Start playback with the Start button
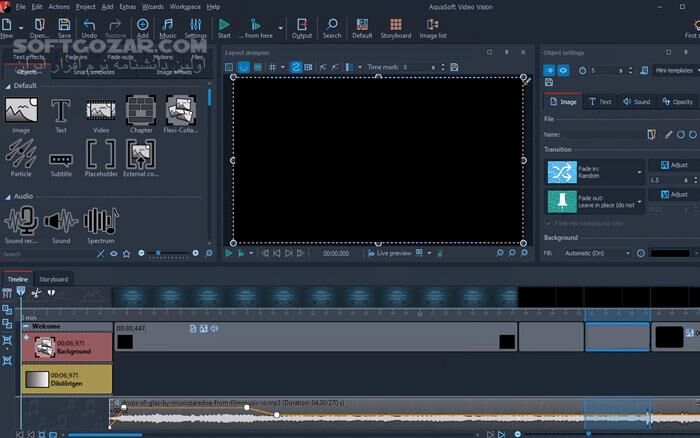This screenshot has width=700, height=438. pos(224,28)
